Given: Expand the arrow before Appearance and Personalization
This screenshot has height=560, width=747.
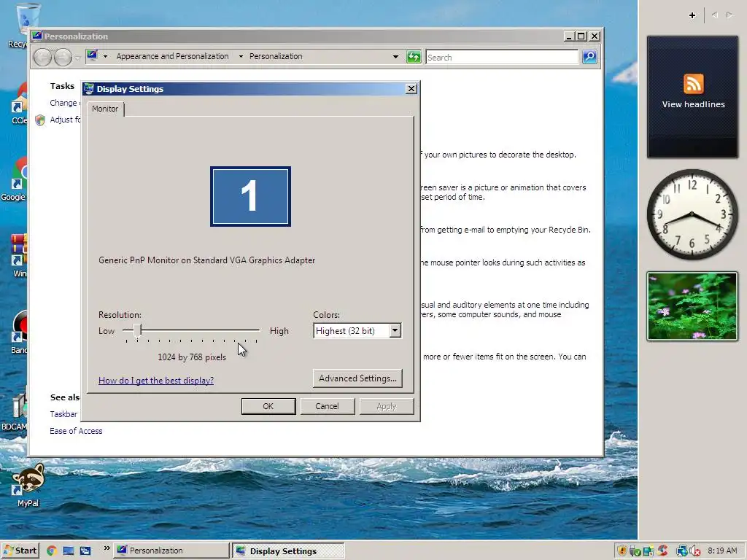Looking at the screenshot, I should pyautogui.click(x=105, y=56).
